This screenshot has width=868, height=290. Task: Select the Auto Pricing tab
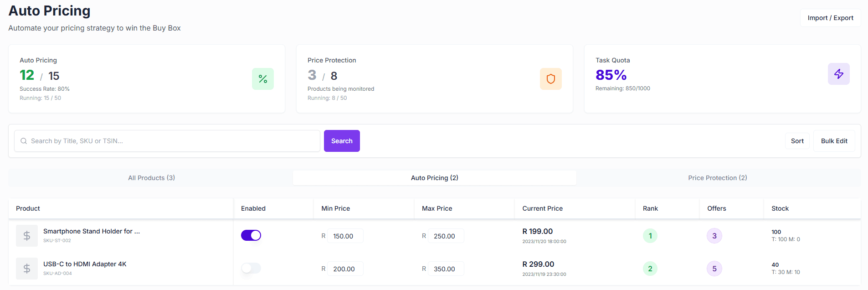click(x=434, y=178)
